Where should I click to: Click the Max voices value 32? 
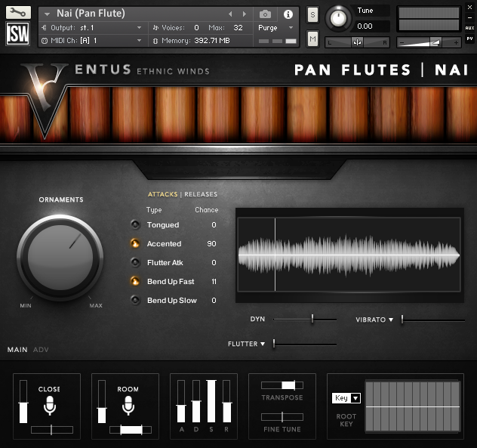pos(238,28)
